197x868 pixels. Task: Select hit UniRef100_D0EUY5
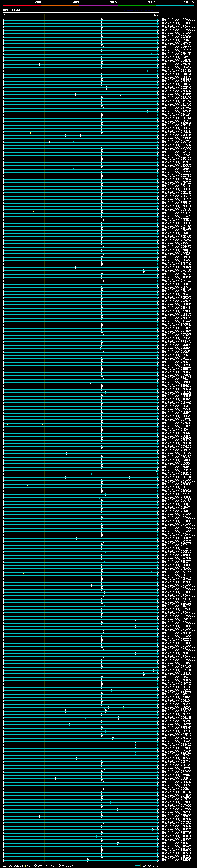pyautogui.click(x=176, y=169)
